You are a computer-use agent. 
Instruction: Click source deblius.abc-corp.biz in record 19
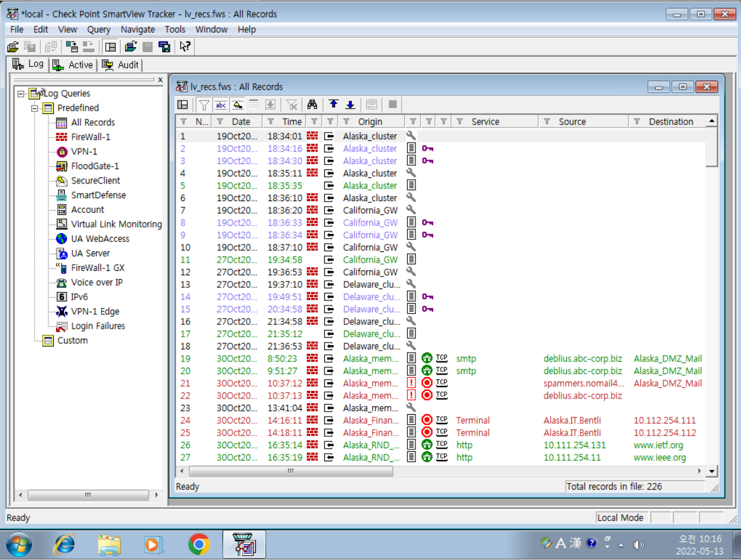[583, 358]
